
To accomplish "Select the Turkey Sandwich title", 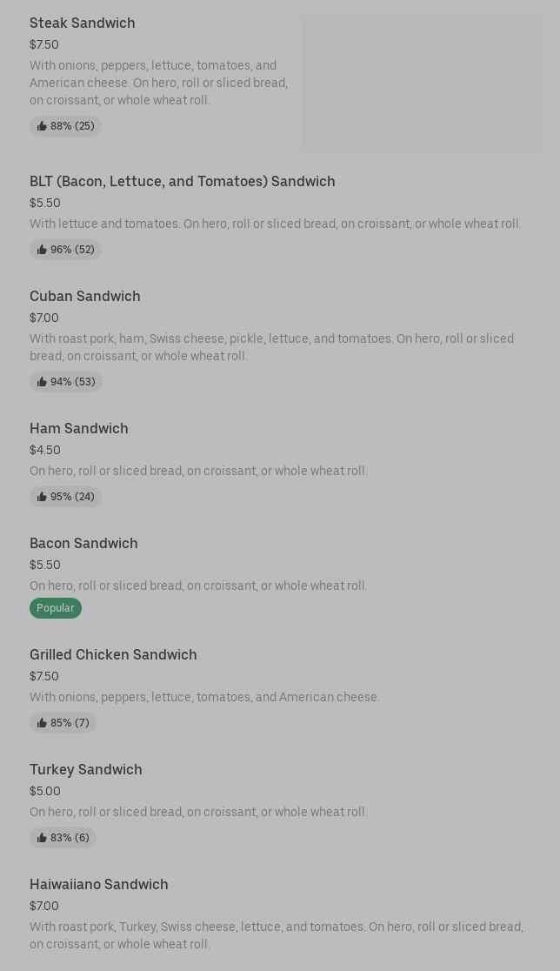I will [86, 770].
